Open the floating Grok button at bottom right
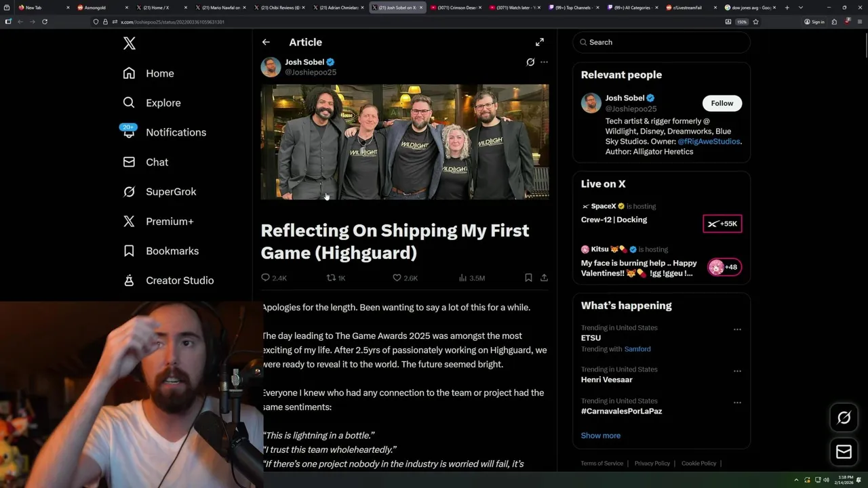 click(844, 418)
